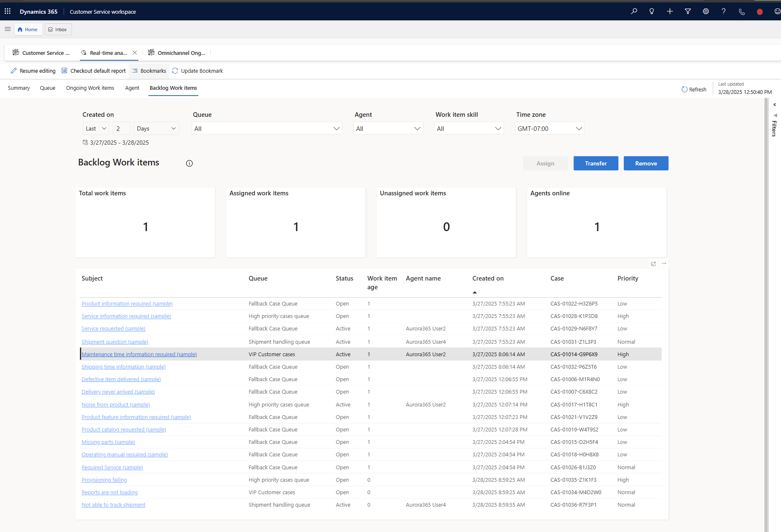This screenshot has width=781, height=532.
Task: Sort by the Priority column header
Action: click(x=628, y=278)
